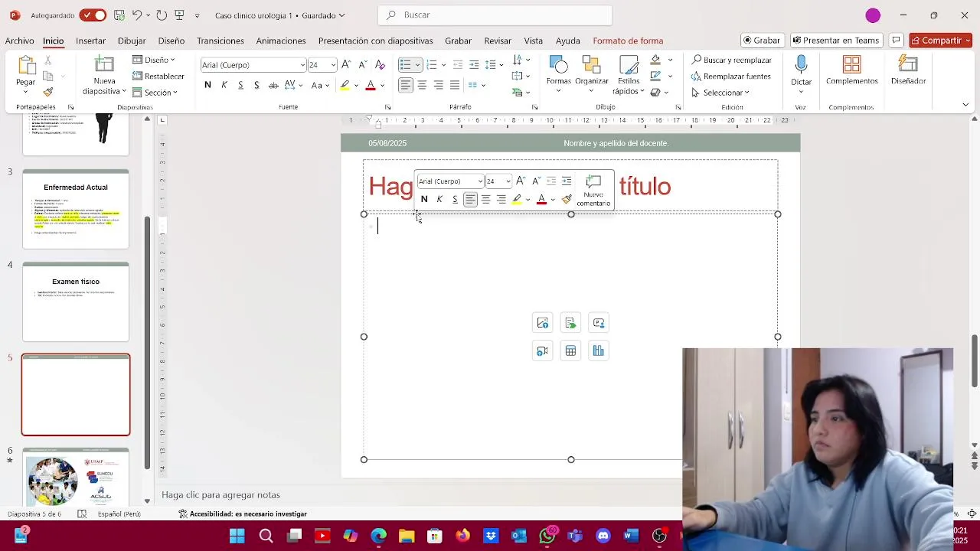Viewport: 980px width, 551px height.
Task: Toggle italic (K) in ribbon
Action: pos(224,85)
